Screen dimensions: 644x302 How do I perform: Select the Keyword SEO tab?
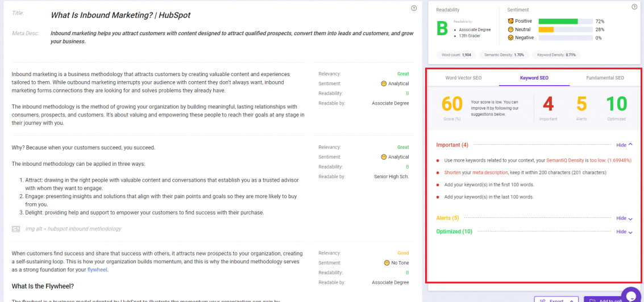click(534, 78)
